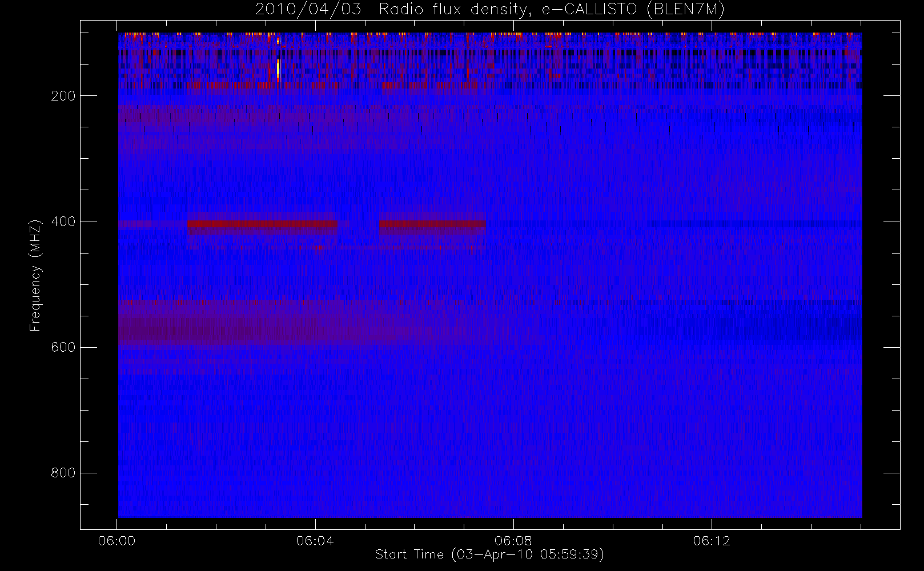Click the second red 400 MHz band after 06:05

point(432,224)
